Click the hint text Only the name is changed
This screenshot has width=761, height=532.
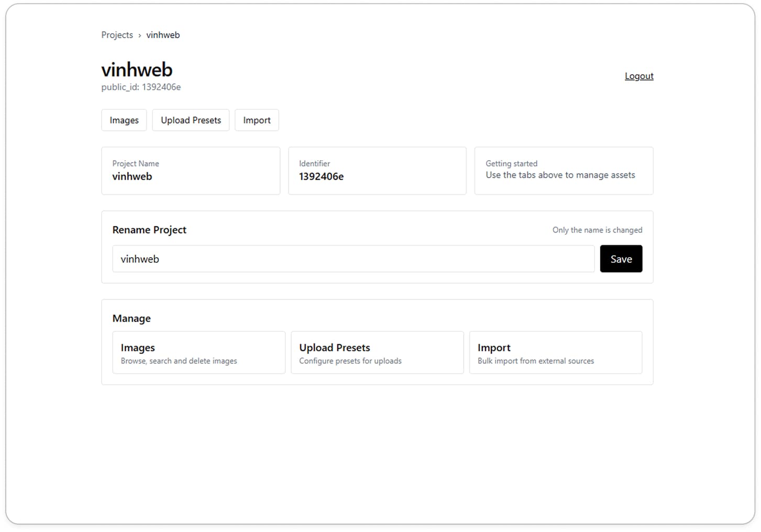pyautogui.click(x=597, y=230)
